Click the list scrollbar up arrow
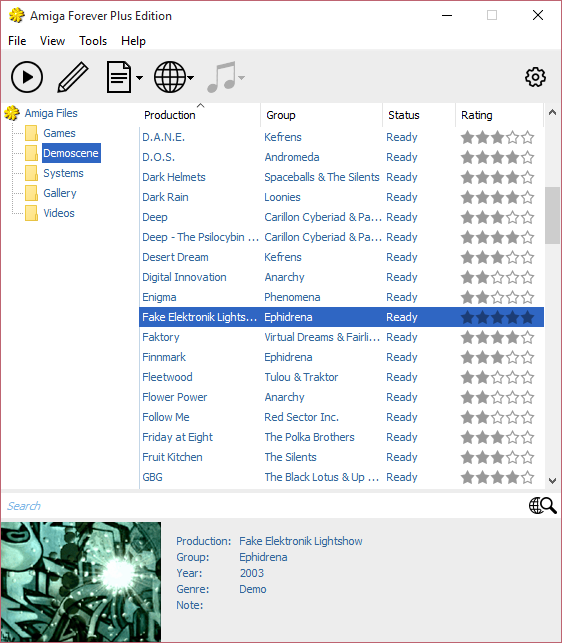 click(x=552, y=112)
